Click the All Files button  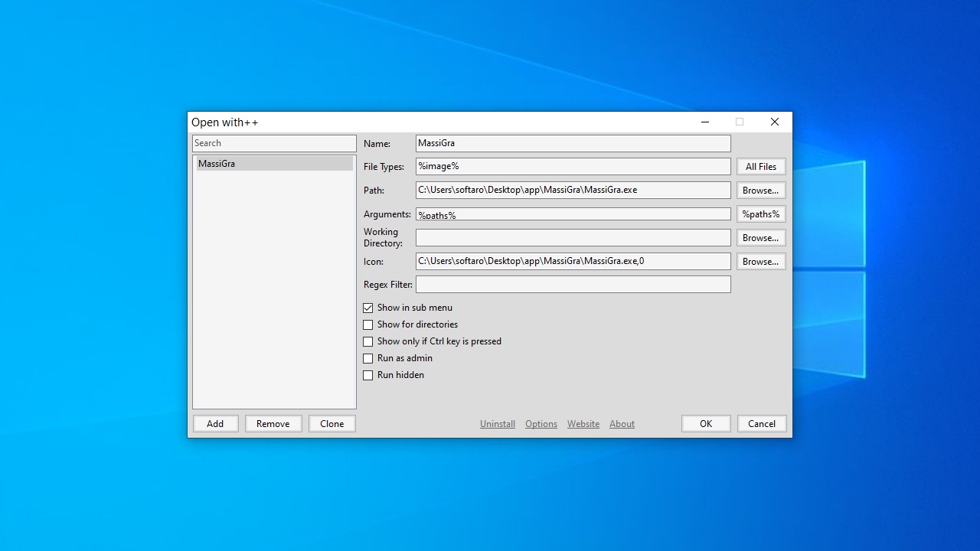[x=761, y=166]
